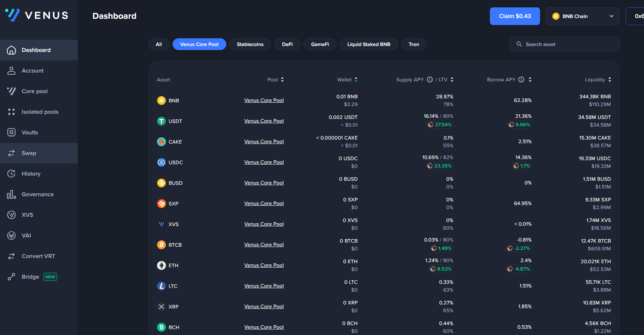The image size is (644, 335).
Task: Click BNB liquidity value 344.38K BNB
Action: (595, 96)
